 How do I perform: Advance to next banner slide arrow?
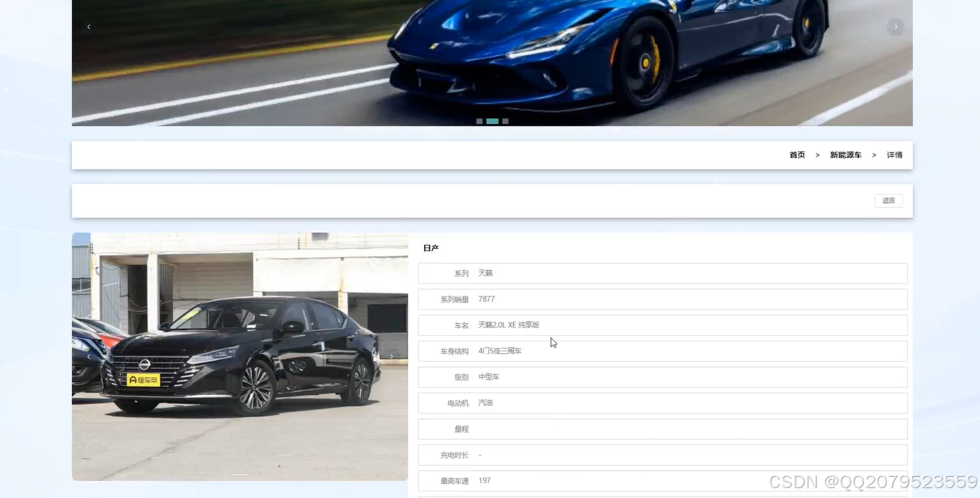pos(895,27)
